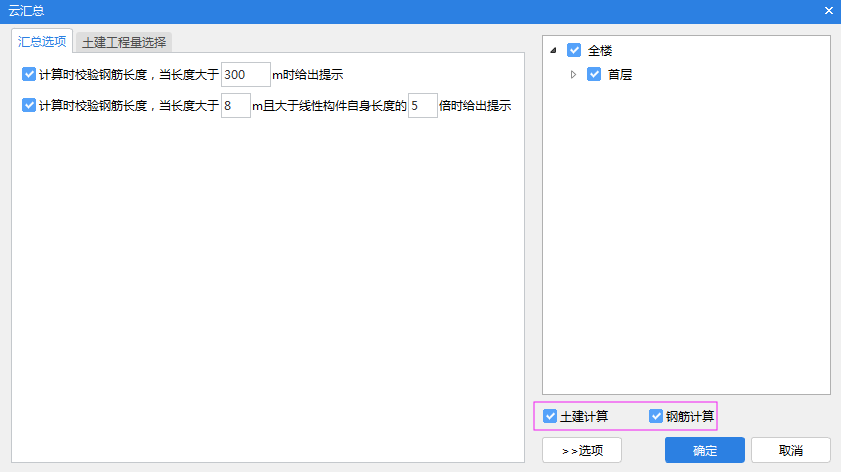Expand the 首层 tree node arrow
Viewport: 841px width, 472px height.
pos(574,74)
